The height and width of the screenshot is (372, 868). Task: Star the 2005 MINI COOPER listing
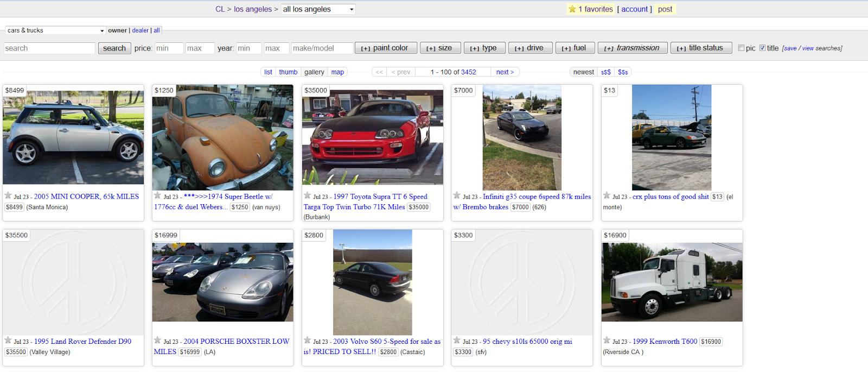(x=8, y=196)
